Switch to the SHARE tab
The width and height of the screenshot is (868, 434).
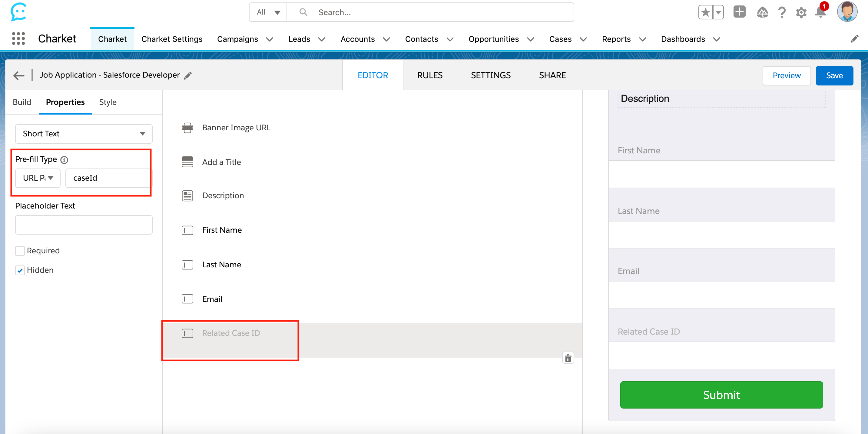[552, 75]
